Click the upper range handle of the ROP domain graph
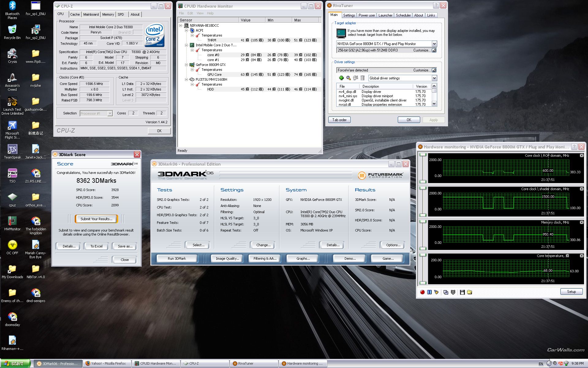 pyautogui.click(x=423, y=155)
